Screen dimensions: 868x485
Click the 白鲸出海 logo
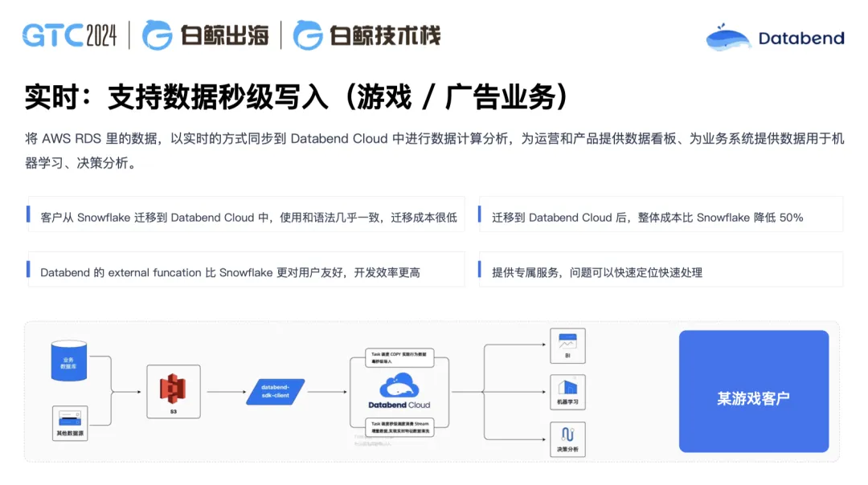tap(206, 35)
